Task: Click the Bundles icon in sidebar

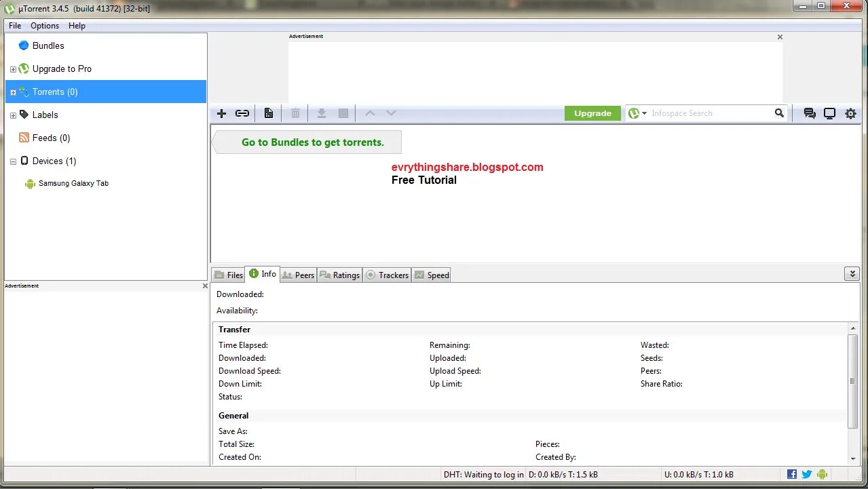Action: (24, 45)
